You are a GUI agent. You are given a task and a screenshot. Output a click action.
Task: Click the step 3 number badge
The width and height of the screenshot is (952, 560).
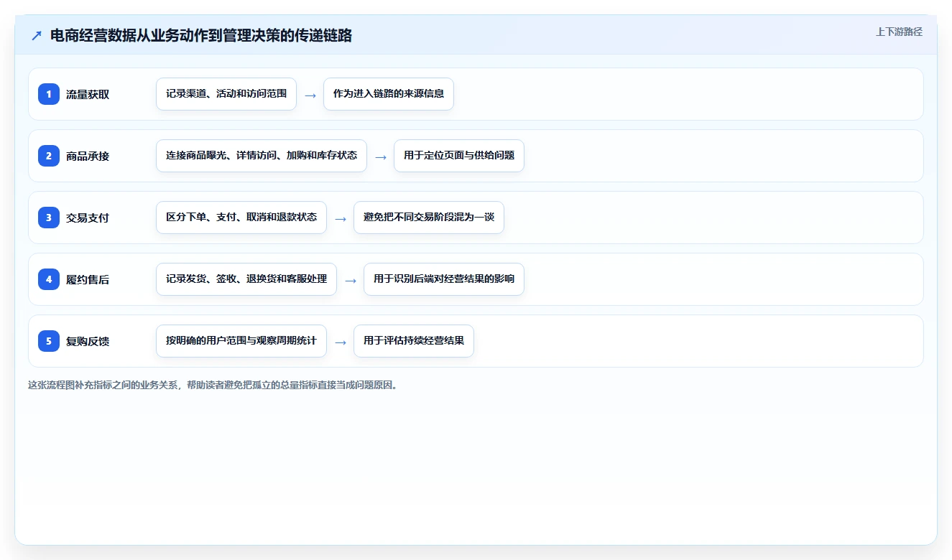pyautogui.click(x=49, y=218)
